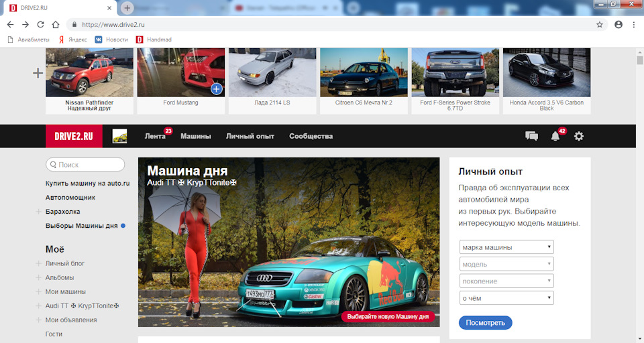
Task: Open the Chrome profile avatar icon
Action: coord(619,25)
